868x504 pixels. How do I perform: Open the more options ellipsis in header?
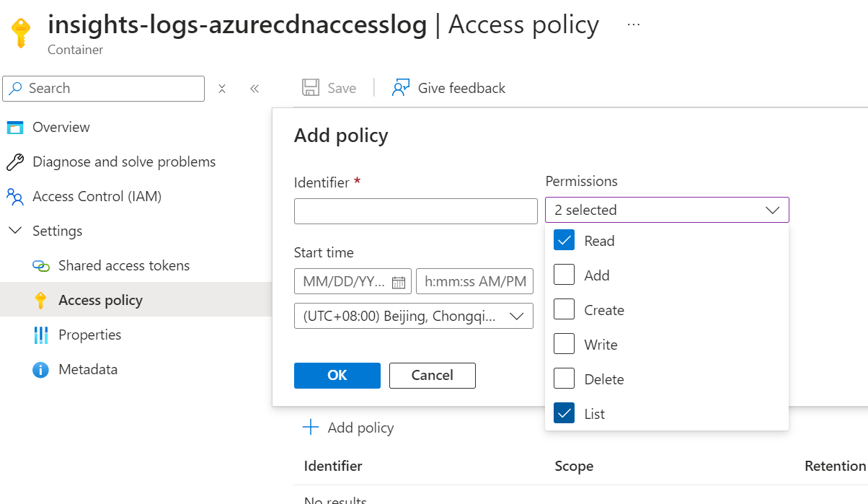(x=634, y=25)
